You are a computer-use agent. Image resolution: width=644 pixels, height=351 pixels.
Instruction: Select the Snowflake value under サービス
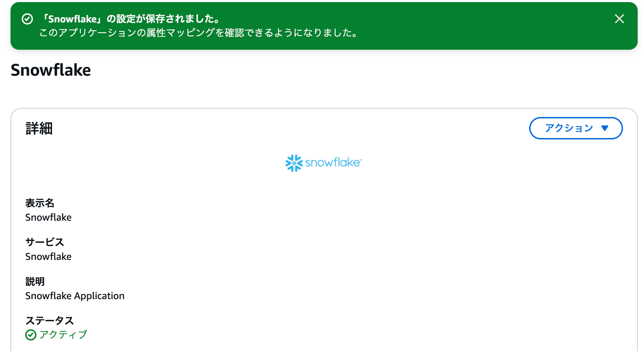click(48, 257)
